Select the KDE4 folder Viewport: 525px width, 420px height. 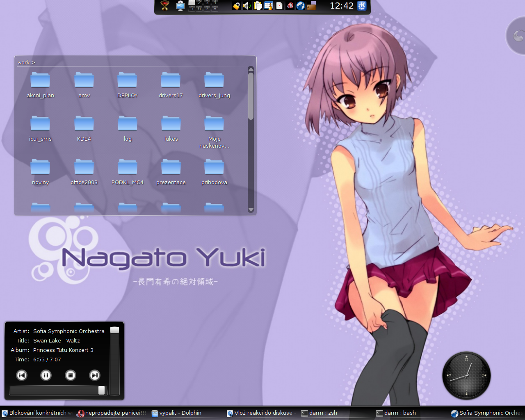click(84, 128)
